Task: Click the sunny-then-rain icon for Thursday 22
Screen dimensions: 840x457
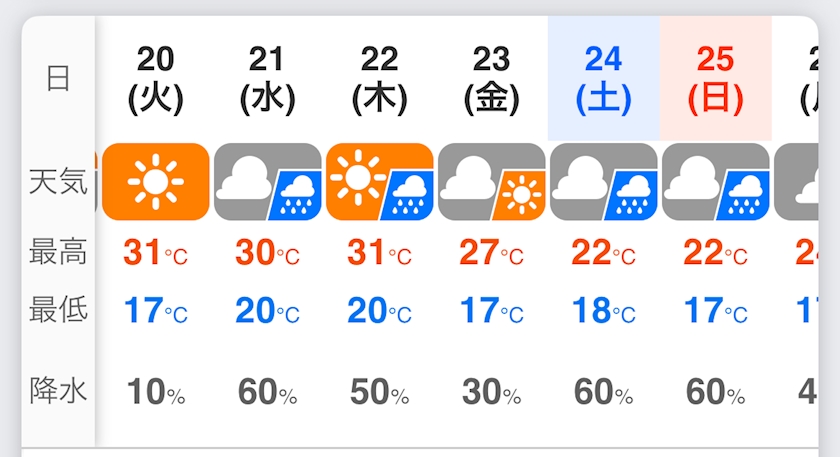Action: tap(380, 182)
